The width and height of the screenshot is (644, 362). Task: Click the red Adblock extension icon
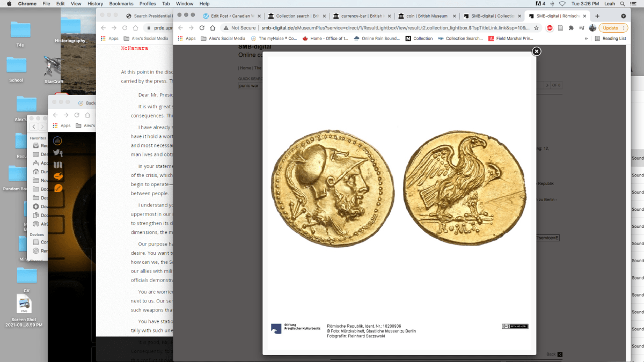550,28
